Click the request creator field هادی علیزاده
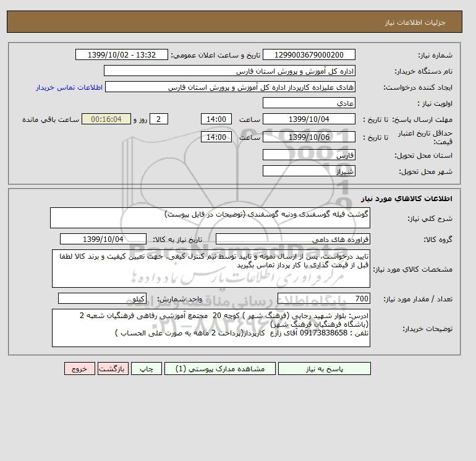This screenshot has height=461, width=476. coord(230,87)
